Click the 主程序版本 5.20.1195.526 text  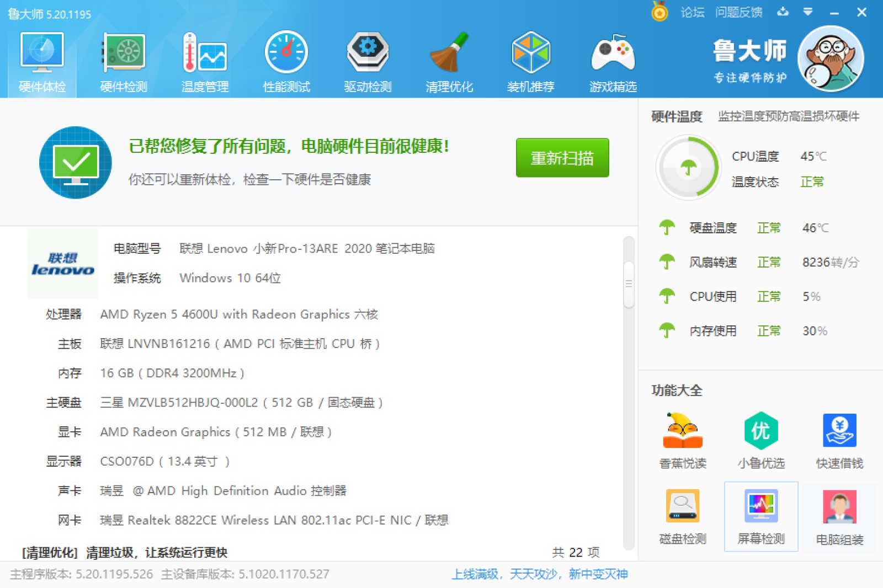pyautogui.click(x=82, y=574)
